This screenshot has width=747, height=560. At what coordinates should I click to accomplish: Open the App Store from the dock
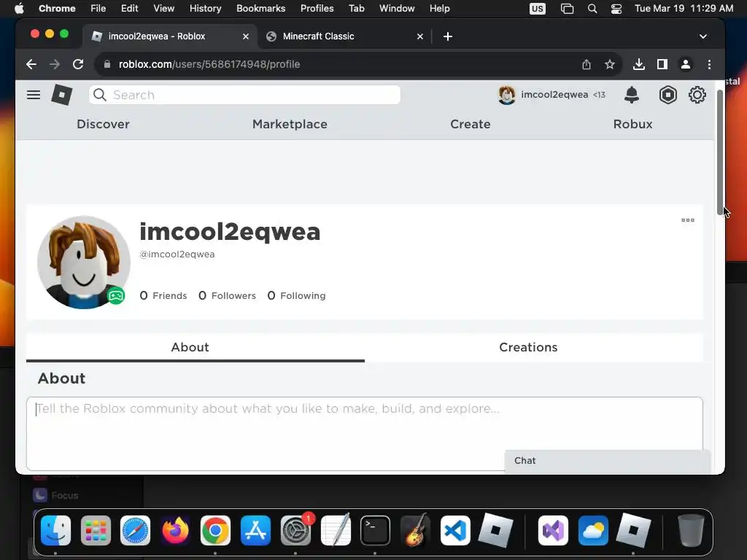[x=255, y=530]
